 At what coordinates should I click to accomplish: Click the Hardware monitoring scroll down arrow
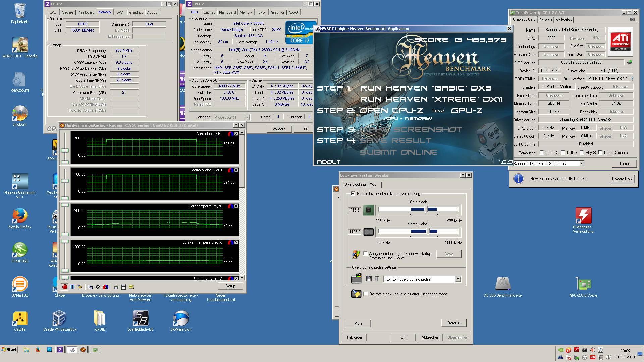242,278
